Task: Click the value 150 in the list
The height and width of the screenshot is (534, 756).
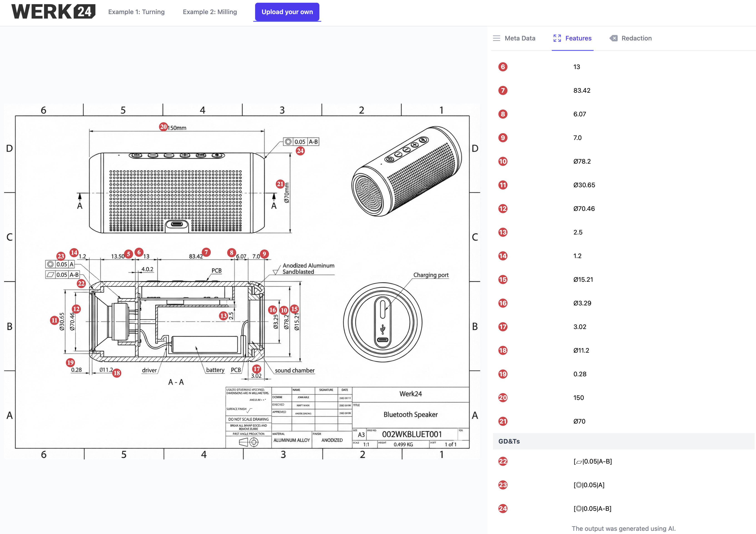Action: [579, 398]
